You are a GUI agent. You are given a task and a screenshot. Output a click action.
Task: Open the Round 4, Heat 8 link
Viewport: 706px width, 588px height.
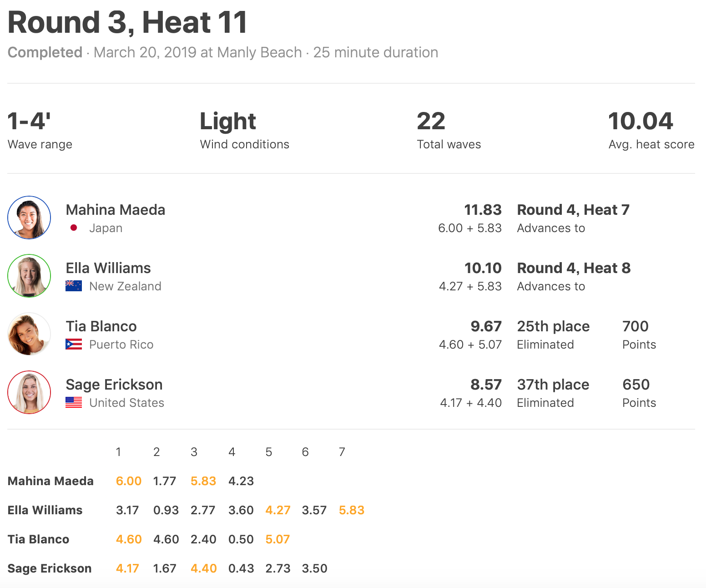coord(574,268)
